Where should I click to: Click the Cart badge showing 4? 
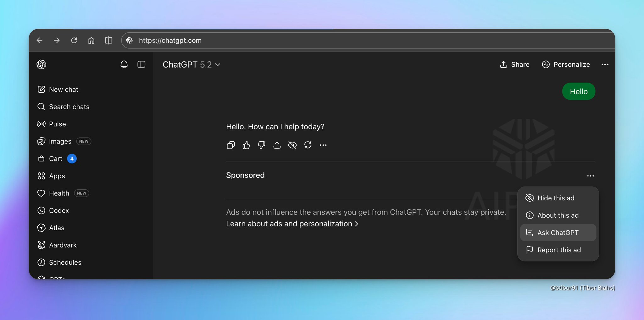[72, 159]
